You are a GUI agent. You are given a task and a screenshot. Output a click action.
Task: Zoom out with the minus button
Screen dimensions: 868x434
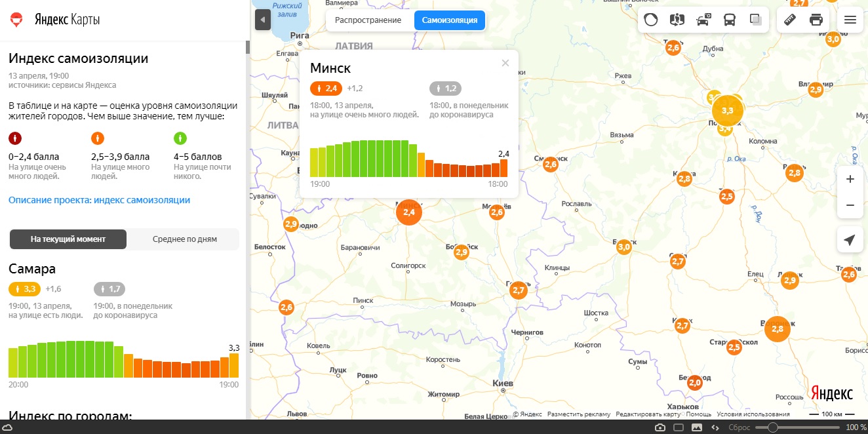coord(850,205)
